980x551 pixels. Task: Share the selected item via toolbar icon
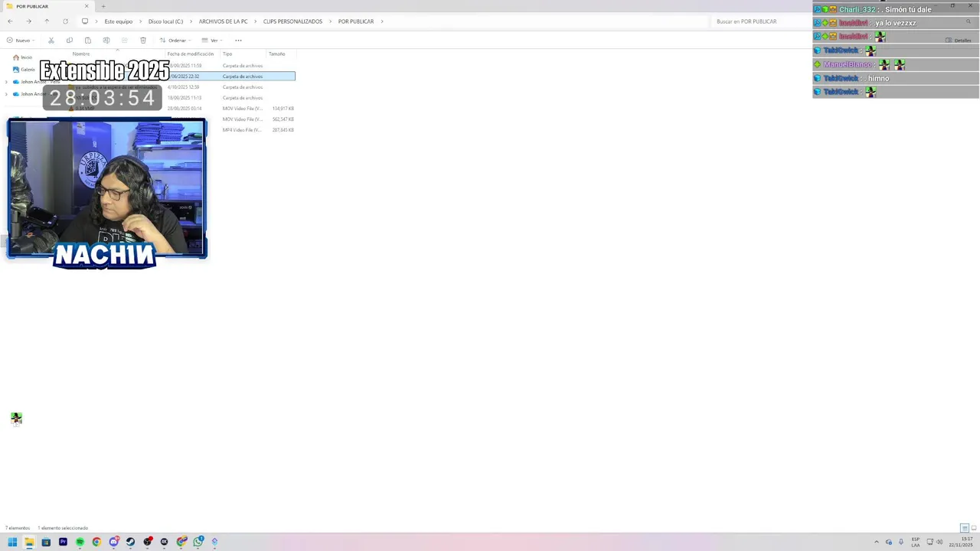[x=125, y=41]
